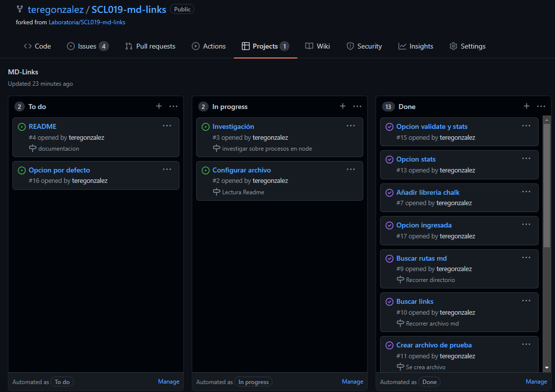Open the Crear archivo de prueba issue
The image size is (555, 392).
pos(434,345)
